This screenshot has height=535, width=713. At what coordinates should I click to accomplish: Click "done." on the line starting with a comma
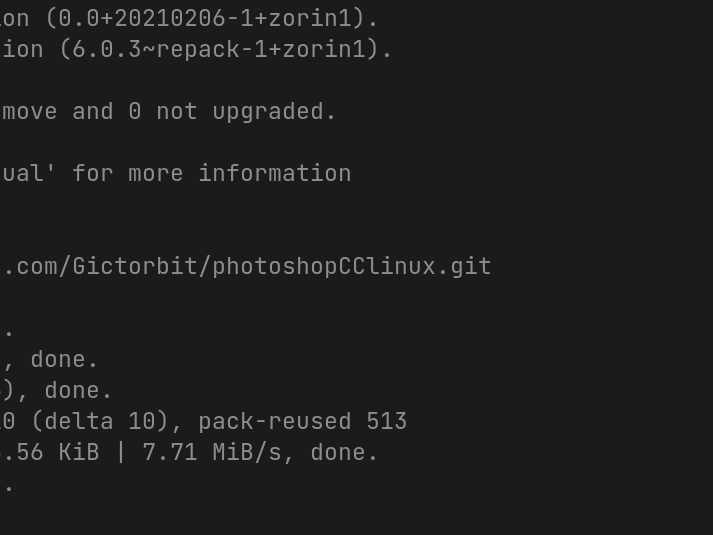click(x=64, y=359)
